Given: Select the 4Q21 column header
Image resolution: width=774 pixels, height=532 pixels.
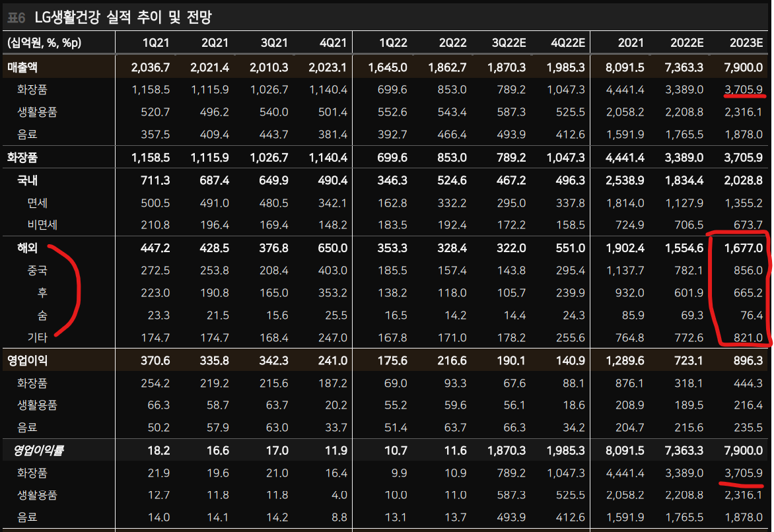Looking at the screenshot, I should pyautogui.click(x=334, y=43).
